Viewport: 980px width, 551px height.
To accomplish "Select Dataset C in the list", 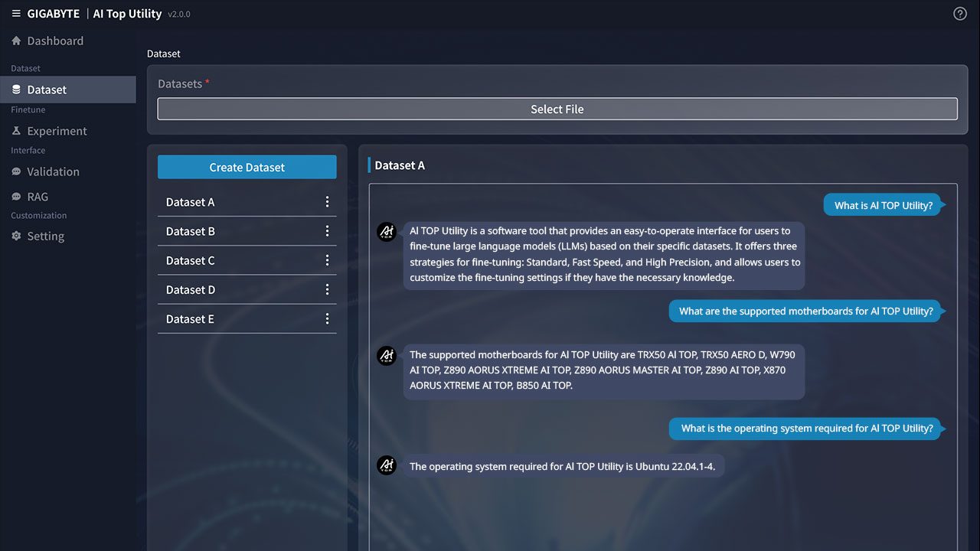I will [247, 260].
